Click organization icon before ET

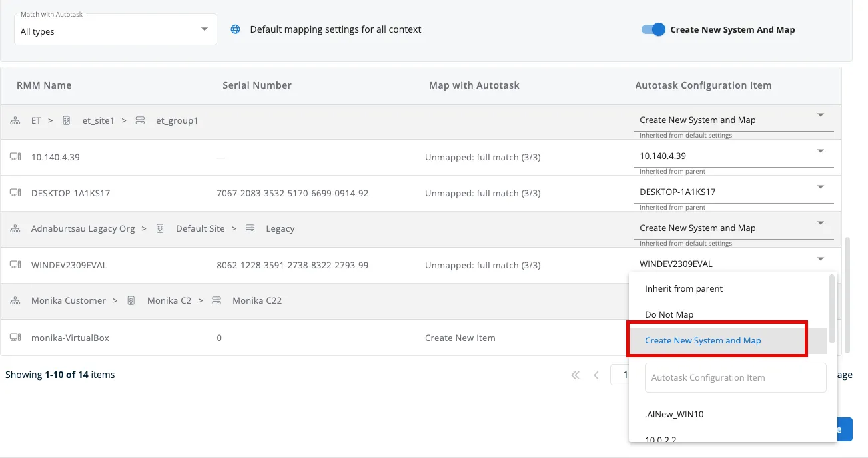point(15,121)
